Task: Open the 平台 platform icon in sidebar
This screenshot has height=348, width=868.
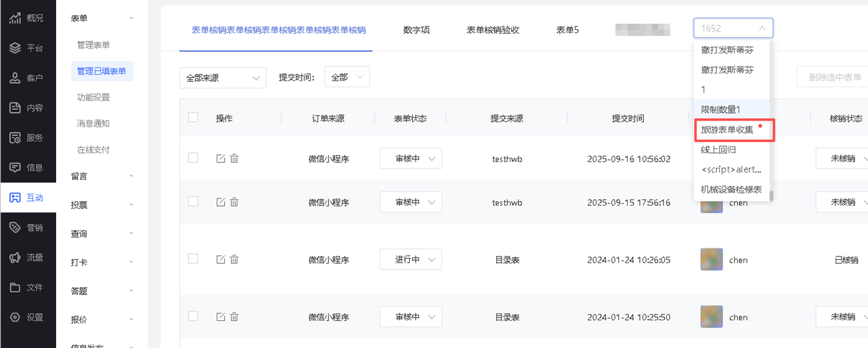Action: pyautogui.click(x=15, y=48)
